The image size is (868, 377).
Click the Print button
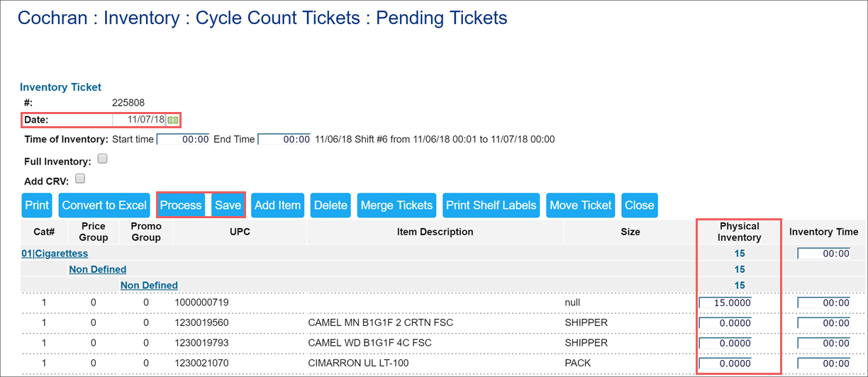click(x=37, y=206)
